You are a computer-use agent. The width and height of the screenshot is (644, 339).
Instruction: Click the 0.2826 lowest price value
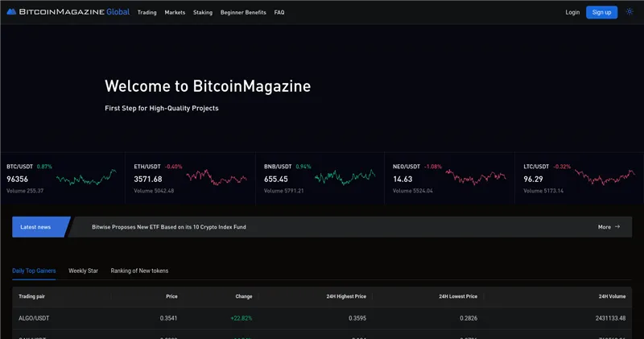pyautogui.click(x=469, y=318)
